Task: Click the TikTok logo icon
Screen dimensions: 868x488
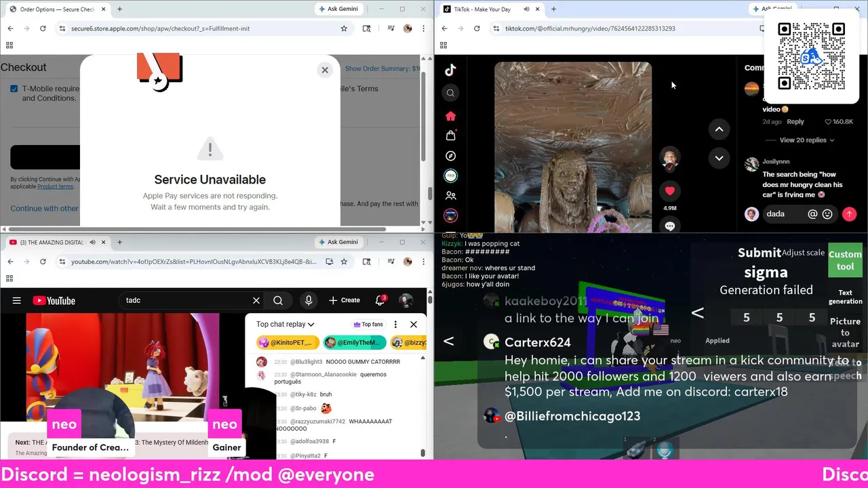Action: point(450,70)
